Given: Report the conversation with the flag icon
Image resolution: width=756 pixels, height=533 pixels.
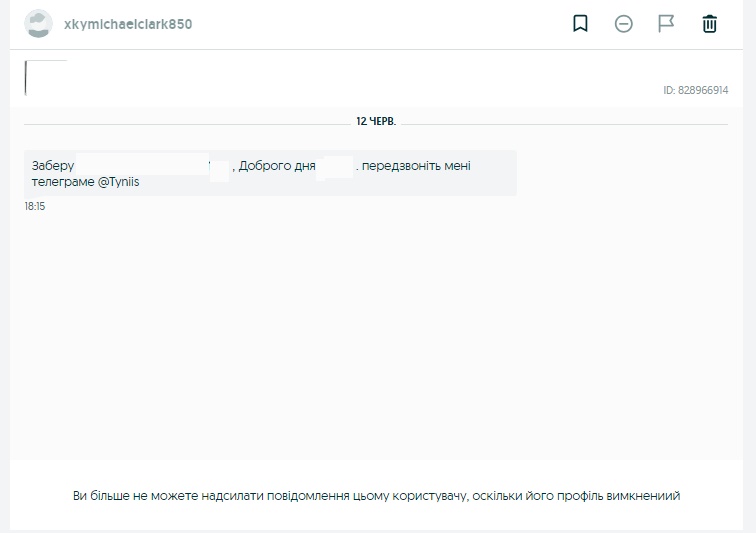Looking at the screenshot, I should (x=666, y=24).
